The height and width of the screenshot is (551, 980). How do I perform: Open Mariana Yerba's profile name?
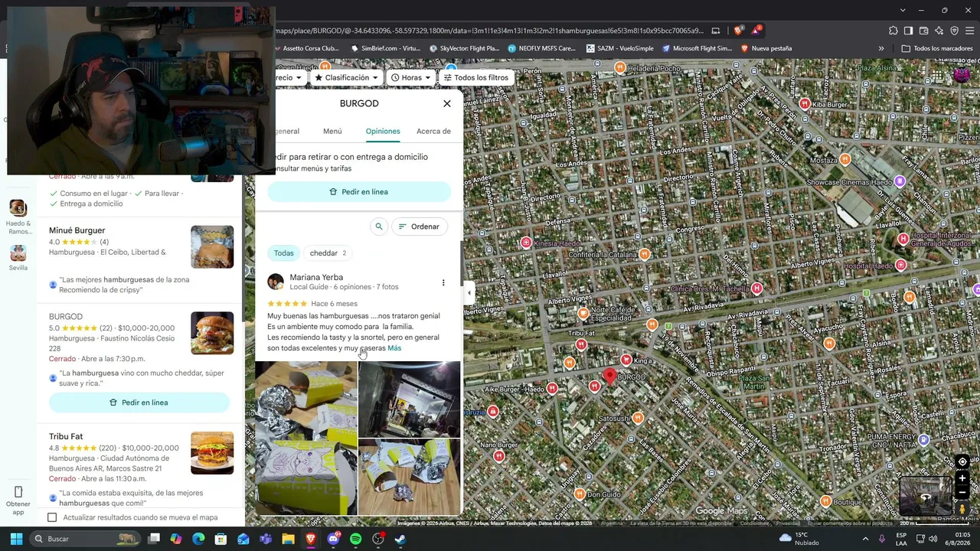pyautogui.click(x=316, y=277)
